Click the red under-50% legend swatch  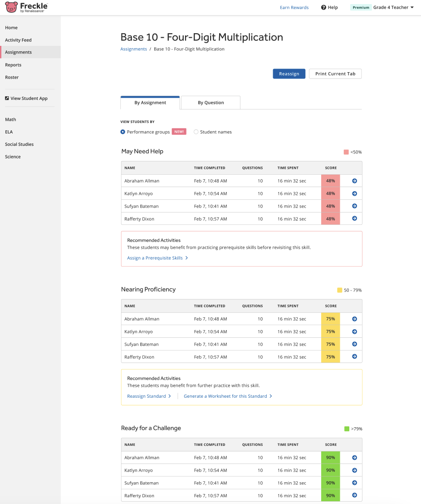coord(346,152)
